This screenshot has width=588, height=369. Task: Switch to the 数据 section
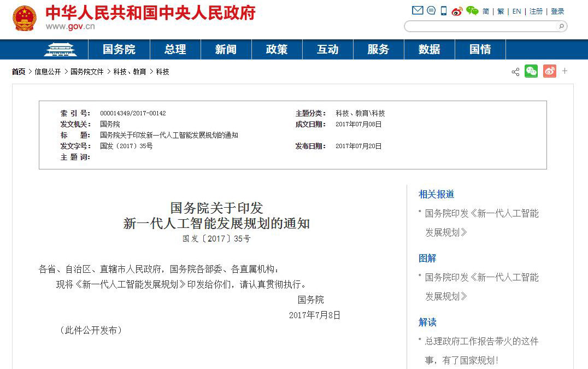[x=430, y=49]
